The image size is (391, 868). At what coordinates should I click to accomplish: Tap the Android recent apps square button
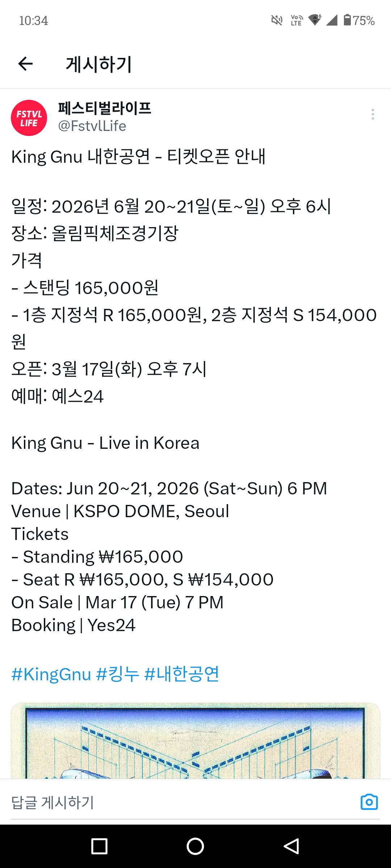click(99, 846)
